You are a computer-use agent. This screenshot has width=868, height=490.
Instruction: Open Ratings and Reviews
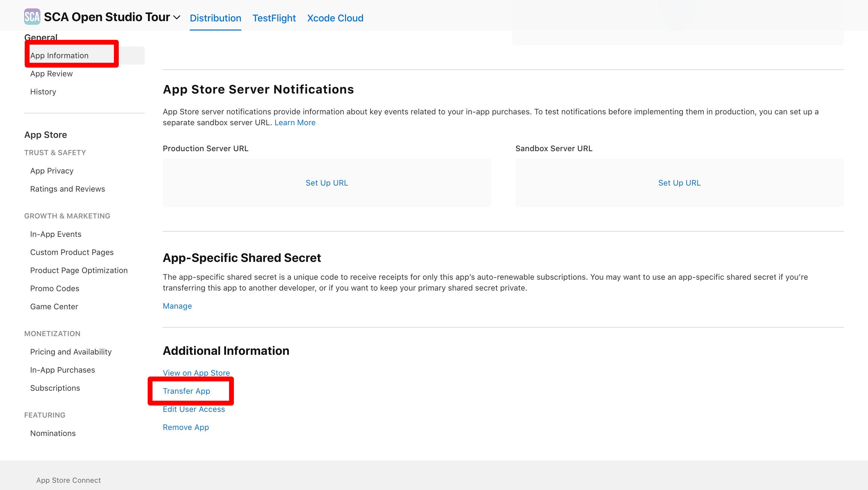click(68, 189)
